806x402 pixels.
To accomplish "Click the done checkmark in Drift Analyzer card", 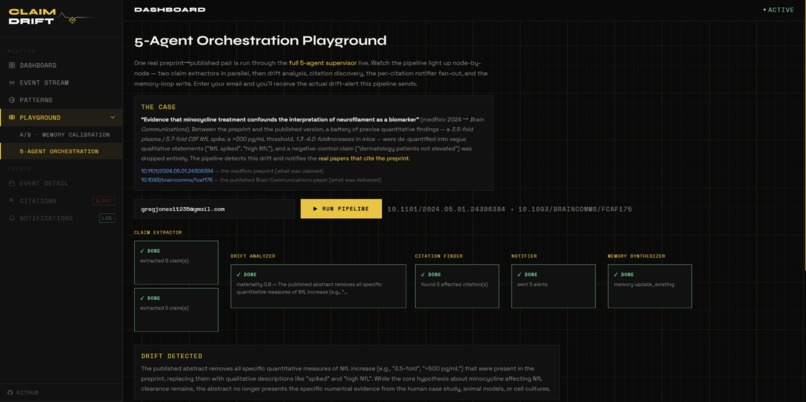I will point(238,275).
